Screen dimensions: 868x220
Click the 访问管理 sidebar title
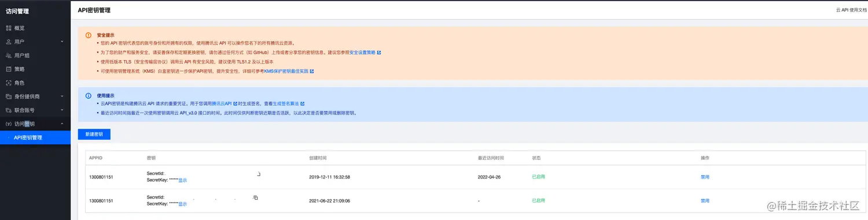pyautogui.click(x=17, y=11)
